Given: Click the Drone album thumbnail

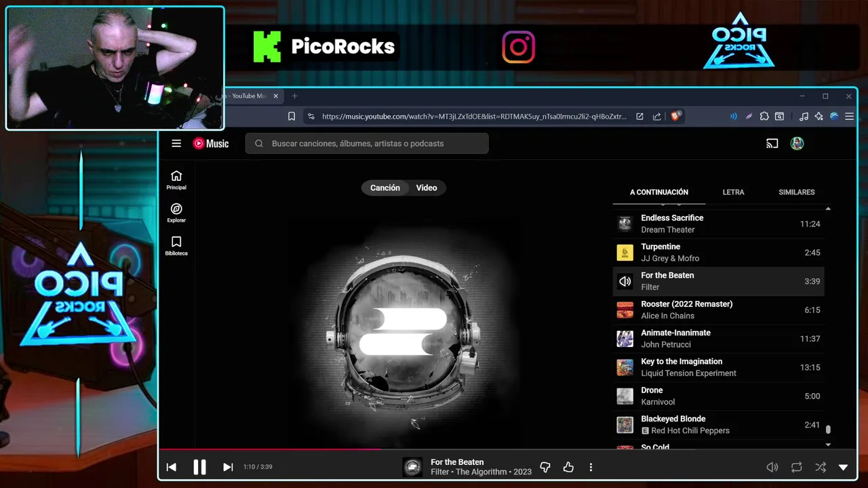Looking at the screenshot, I should pos(625,396).
